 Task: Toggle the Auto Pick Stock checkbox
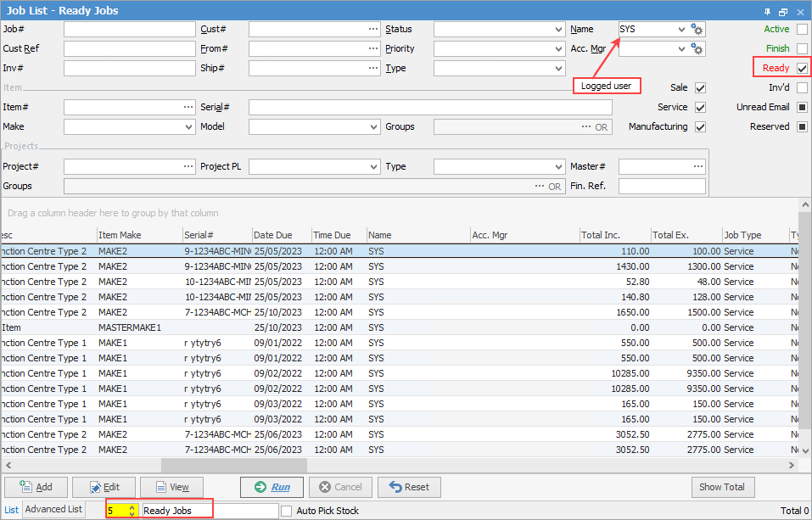coord(287,511)
